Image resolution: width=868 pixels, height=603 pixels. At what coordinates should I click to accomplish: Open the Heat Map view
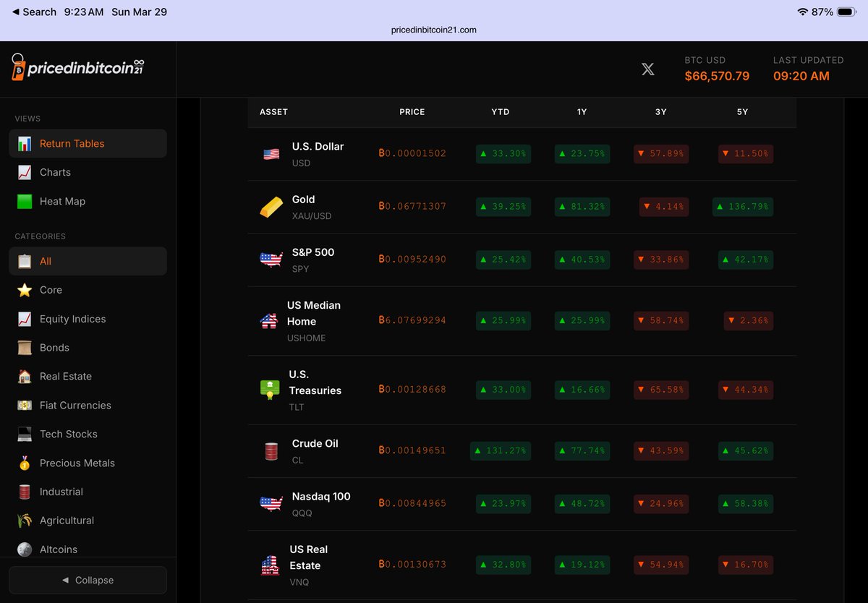coord(88,201)
